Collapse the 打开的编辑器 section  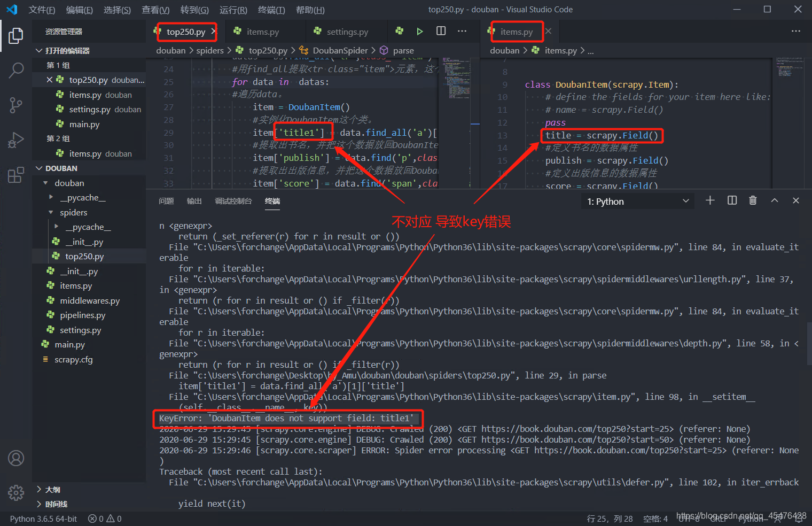[89, 50]
